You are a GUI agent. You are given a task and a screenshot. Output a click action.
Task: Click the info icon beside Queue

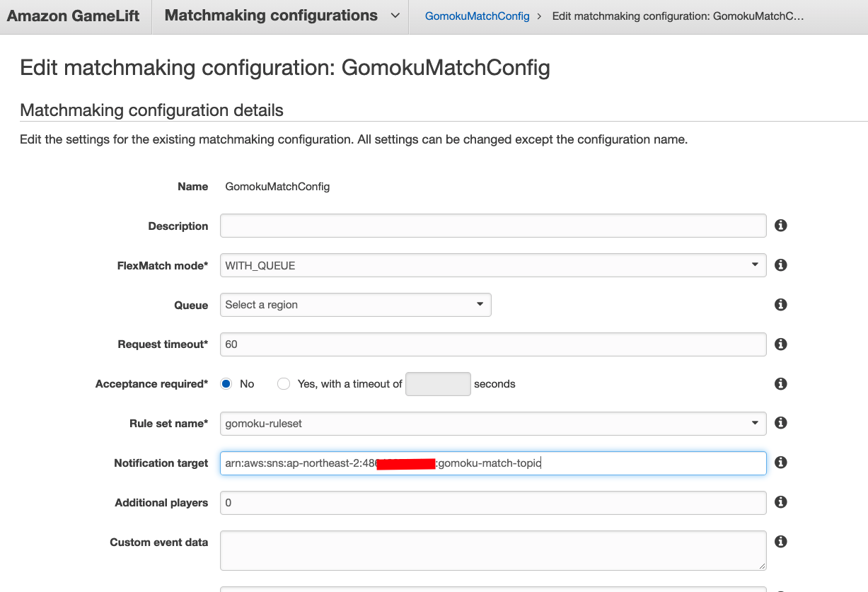click(781, 305)
